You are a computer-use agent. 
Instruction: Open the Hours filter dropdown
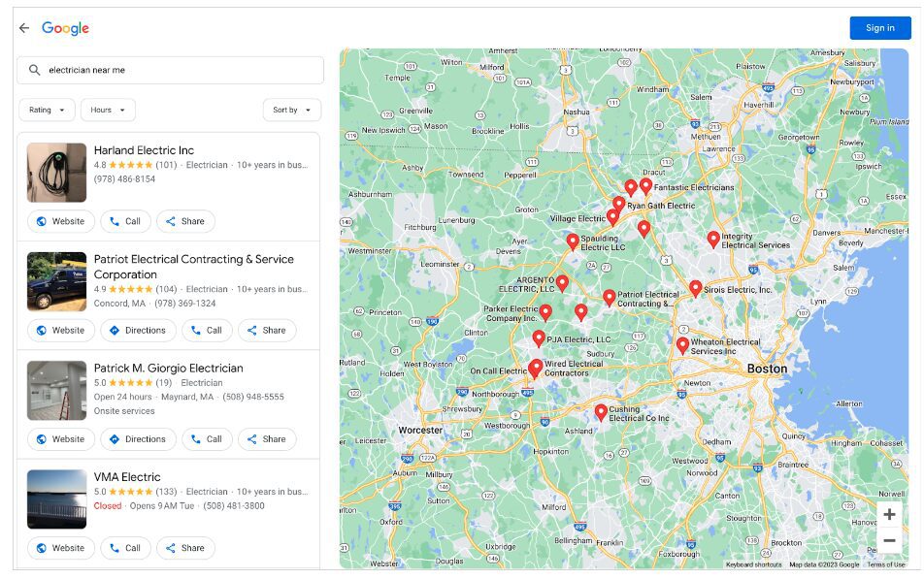point(108,111)
